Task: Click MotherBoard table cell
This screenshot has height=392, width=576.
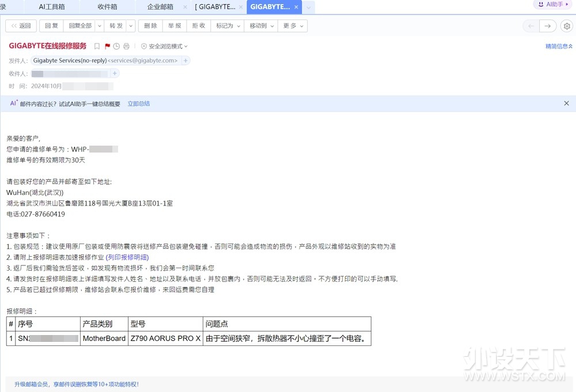Action: coord(104,338)
